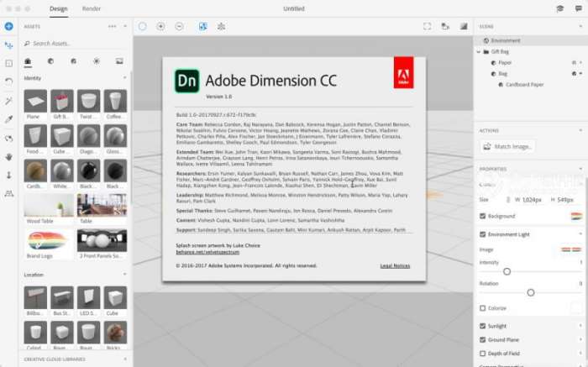This screenshot has height=367, width=588.
Task: Select the Select and Move tool
Action: [x=8, y=45]
